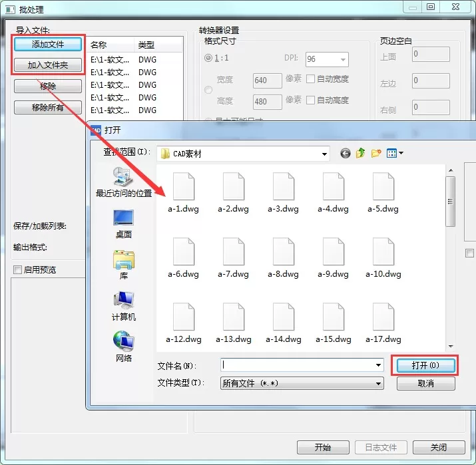
Task: Enable 自动高度 auto height
Action: coord(310,100)
